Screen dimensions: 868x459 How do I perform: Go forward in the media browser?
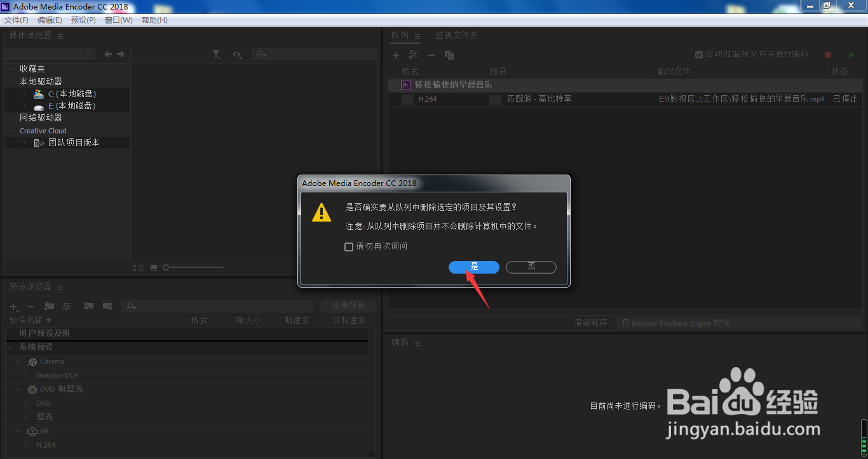pyautogui.click(x=121, y=55)
